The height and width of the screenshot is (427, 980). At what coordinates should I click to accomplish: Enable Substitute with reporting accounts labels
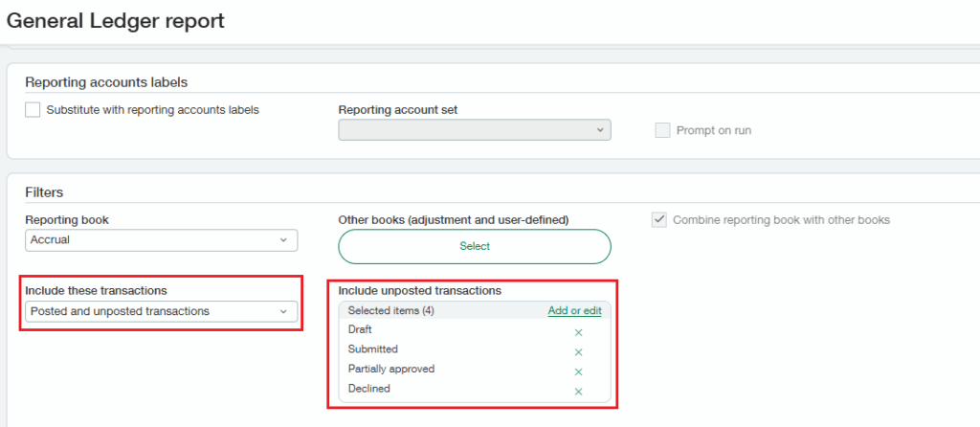click(33, 110)
